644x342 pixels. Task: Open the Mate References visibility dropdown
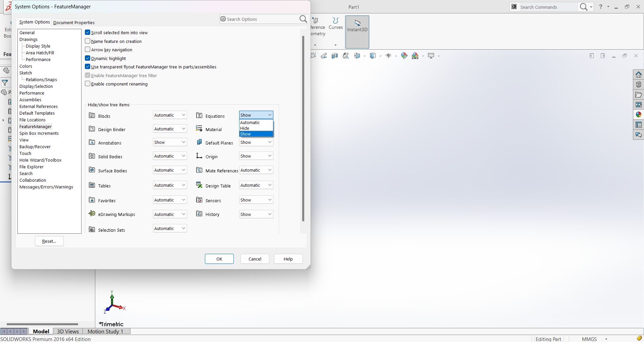[x=256, y=170]
